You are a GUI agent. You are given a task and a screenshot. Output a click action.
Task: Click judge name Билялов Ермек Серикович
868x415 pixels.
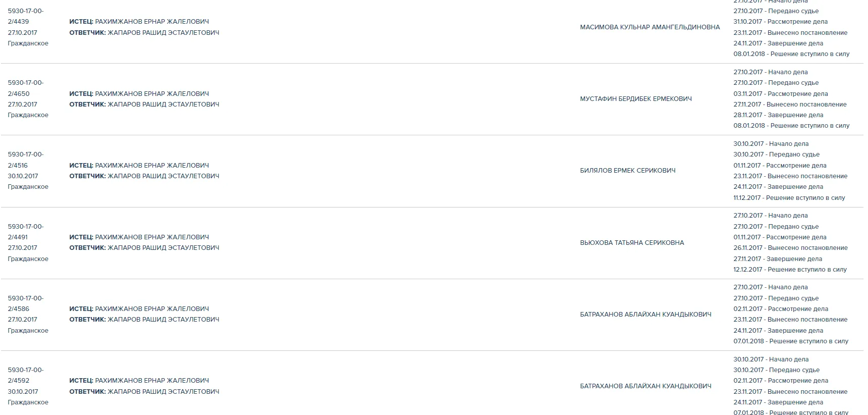(x=627, y=171)
